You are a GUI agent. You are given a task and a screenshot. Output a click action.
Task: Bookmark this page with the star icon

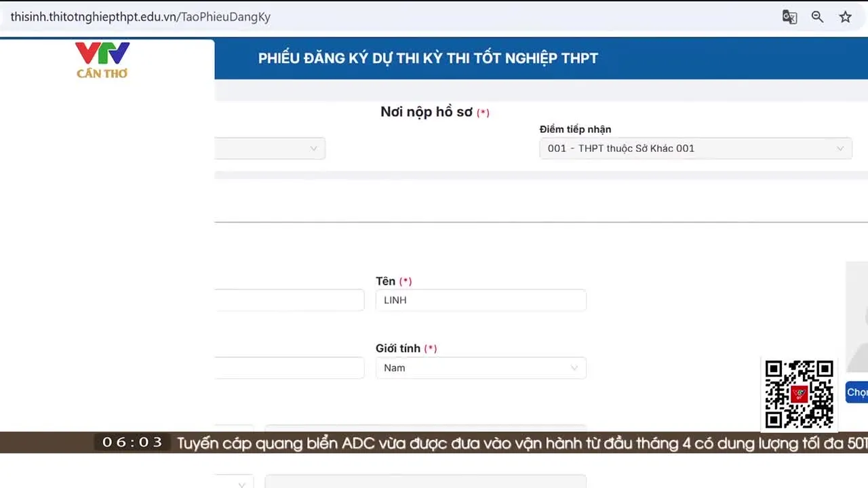point(845,17)
